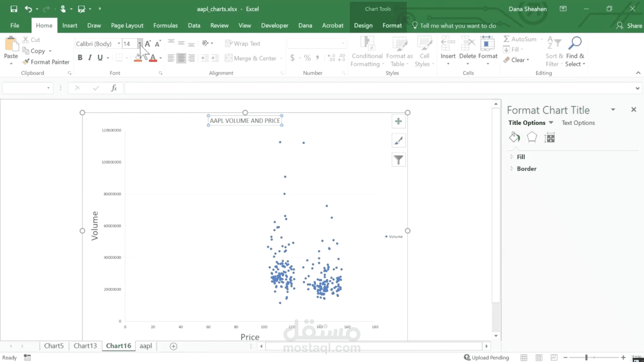Open the font size dropdown
This screenshot has height=362, width=644.
140,44
